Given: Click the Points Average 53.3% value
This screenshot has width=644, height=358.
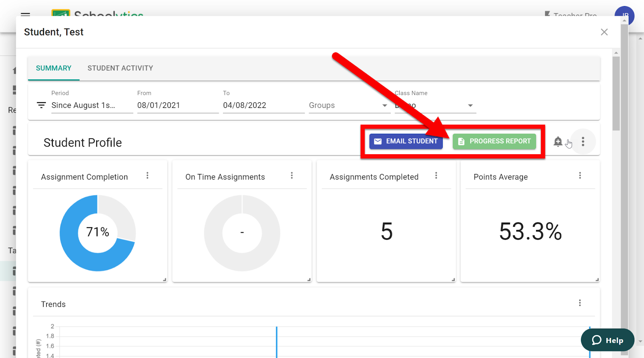Looking at the screenshot, I should click(530, 232).
